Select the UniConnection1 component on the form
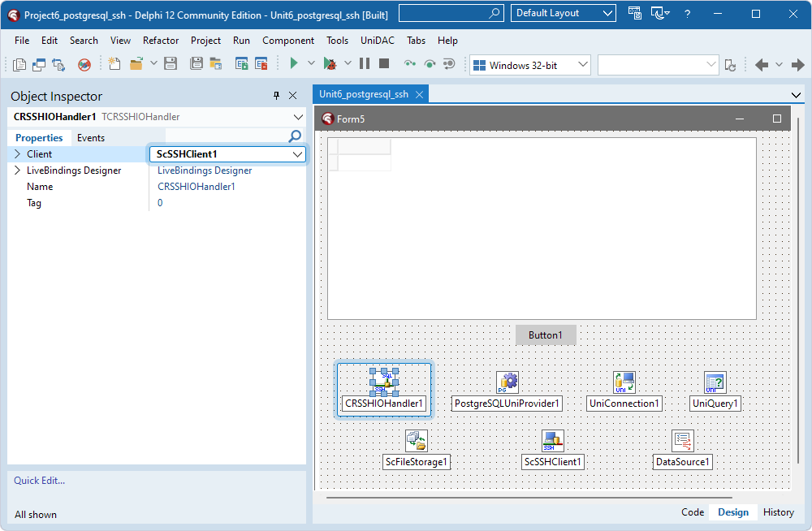This screenshot has height=531, width=812. pyautogui.click(x=624, y=382)
